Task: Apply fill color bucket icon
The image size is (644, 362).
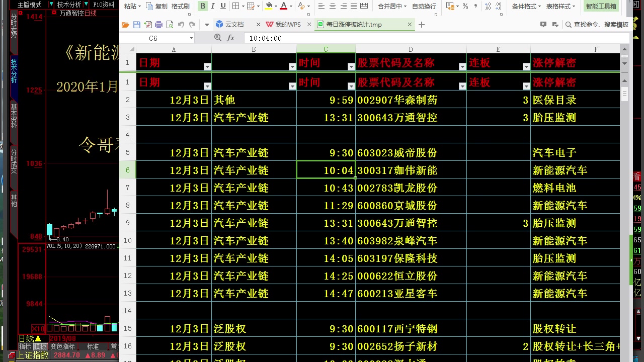Action: [x=269, y=6]
